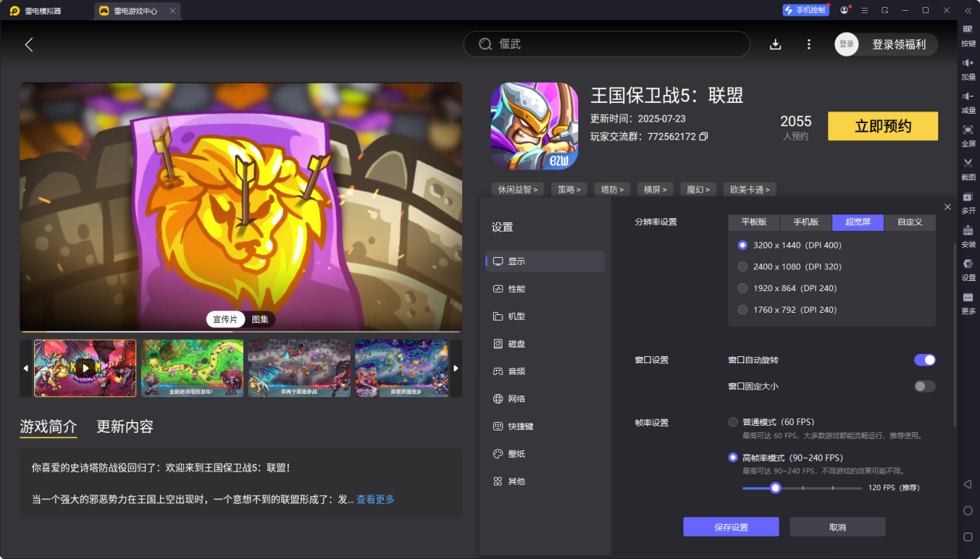The width and height of the screenshot is (980, 559).
Task: Click the 安装 APK install icon
Action: point(968,235)
